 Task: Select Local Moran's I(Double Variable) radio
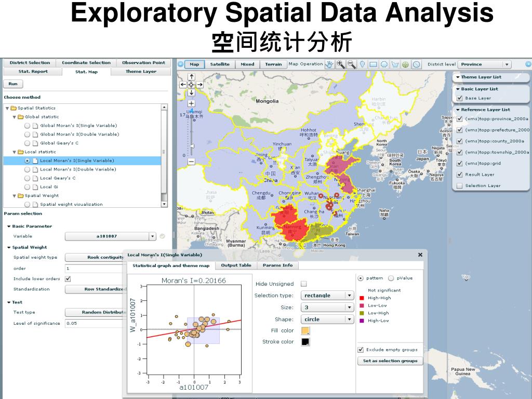(x=27, y=169)
